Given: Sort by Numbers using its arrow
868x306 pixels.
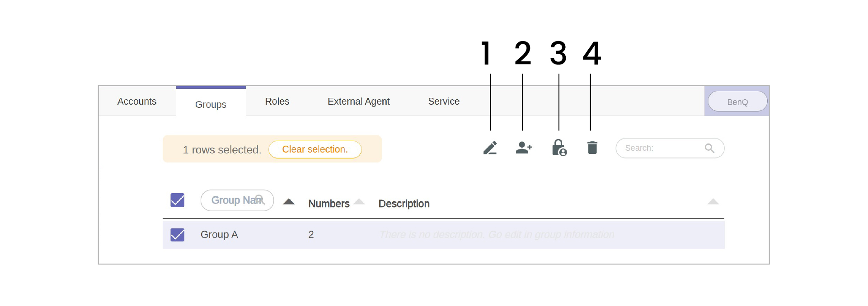Looking at the screenshot, I should [360, 201].
